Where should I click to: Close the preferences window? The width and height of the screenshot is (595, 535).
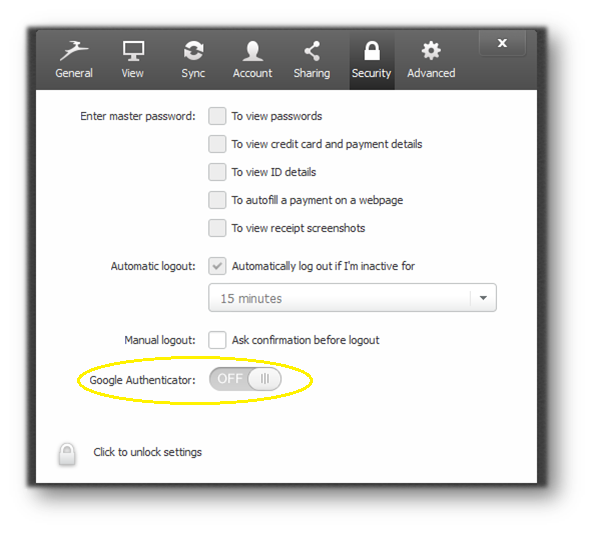pos(502,43)
